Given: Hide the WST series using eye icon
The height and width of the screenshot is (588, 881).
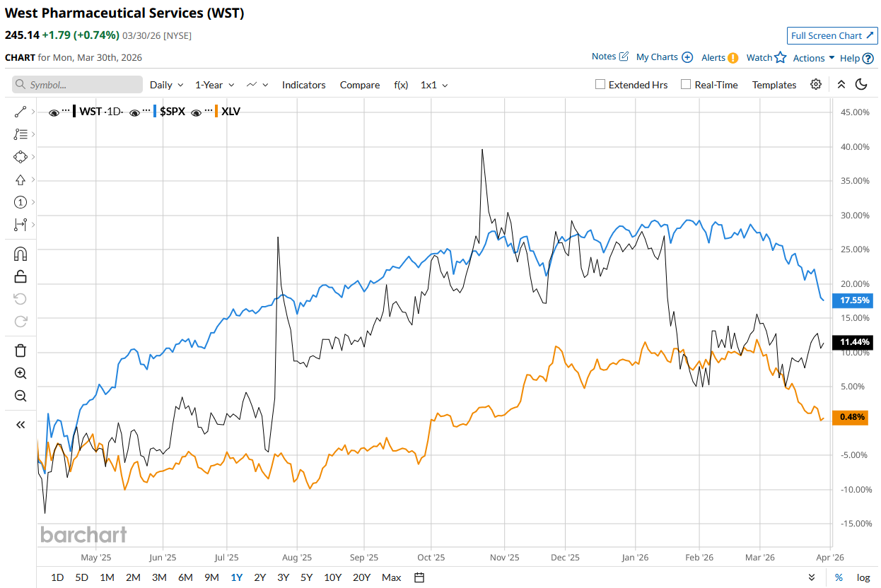Looking at the screenshot, I should 54,112.
